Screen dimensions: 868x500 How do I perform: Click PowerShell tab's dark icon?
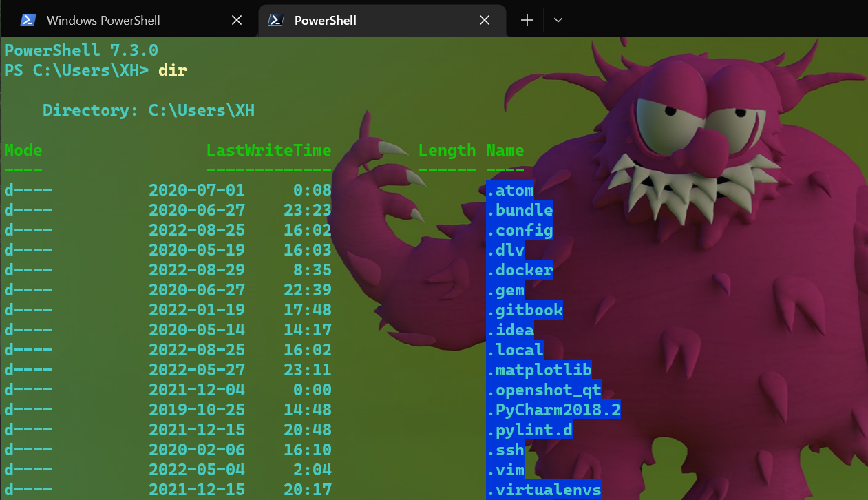pyautogui.click(x=276, y=20)
